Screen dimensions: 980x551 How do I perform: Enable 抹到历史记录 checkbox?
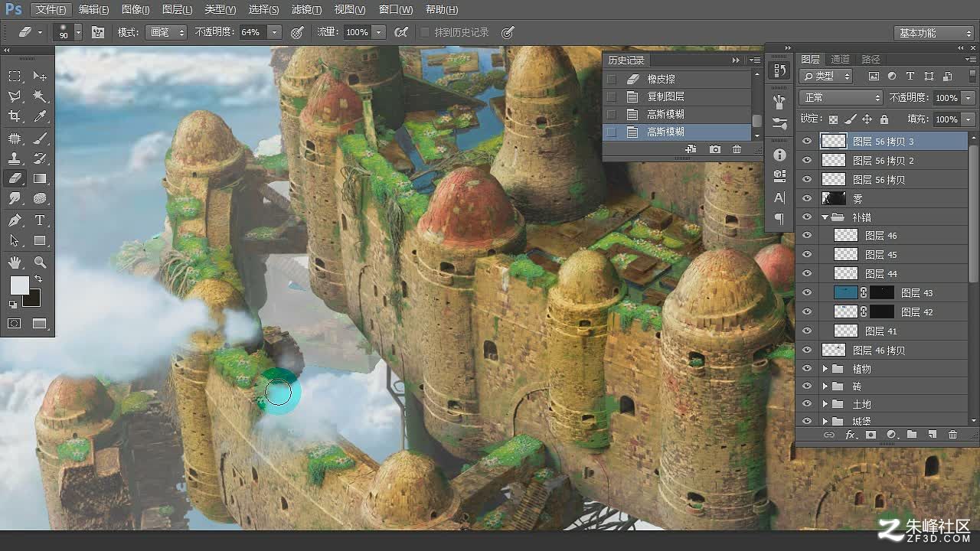[425, 33]
